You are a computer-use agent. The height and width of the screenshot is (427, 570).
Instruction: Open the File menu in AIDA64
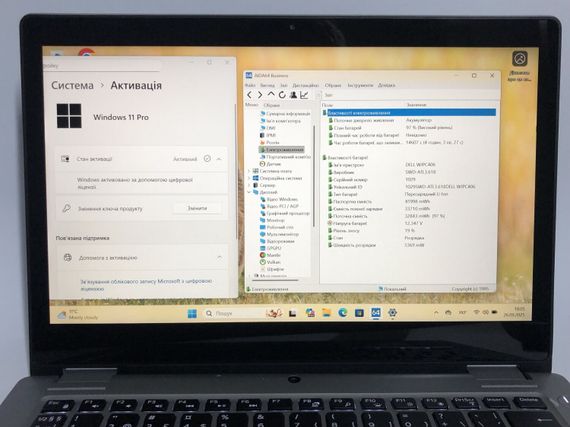click(x=250, y=85)
